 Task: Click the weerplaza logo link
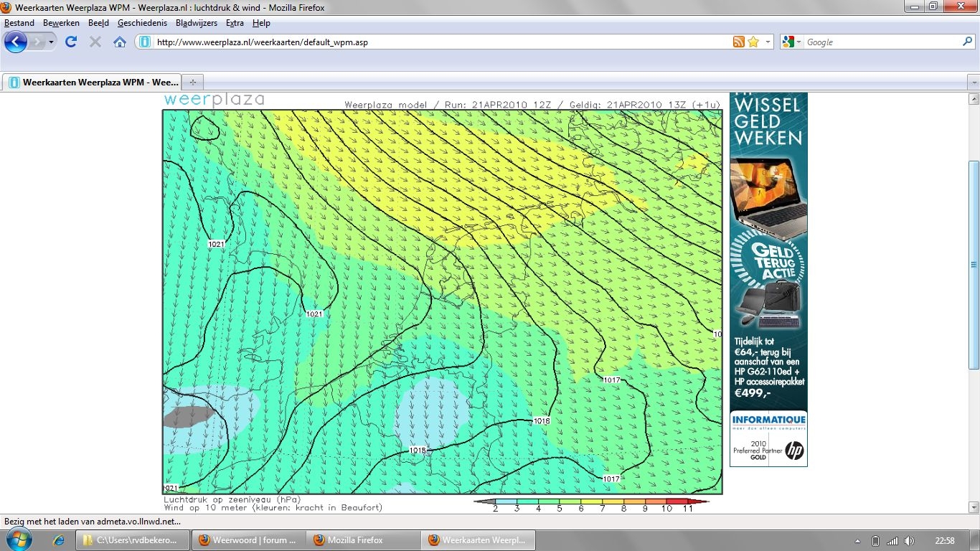pyautogui.click(x=214, y=100)
